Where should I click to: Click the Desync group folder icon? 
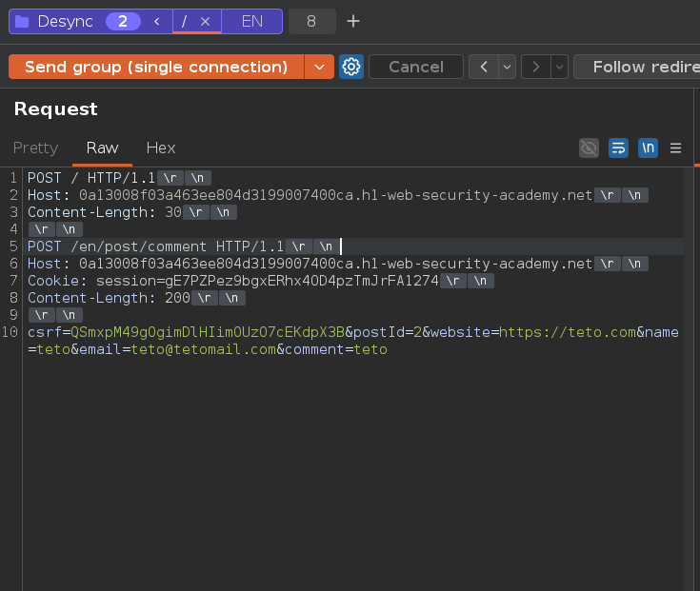tap(22, 21)
